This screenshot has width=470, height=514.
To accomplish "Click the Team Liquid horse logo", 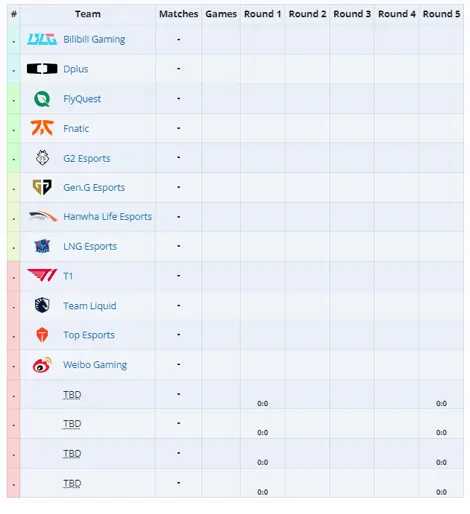I will pos(42,305).
